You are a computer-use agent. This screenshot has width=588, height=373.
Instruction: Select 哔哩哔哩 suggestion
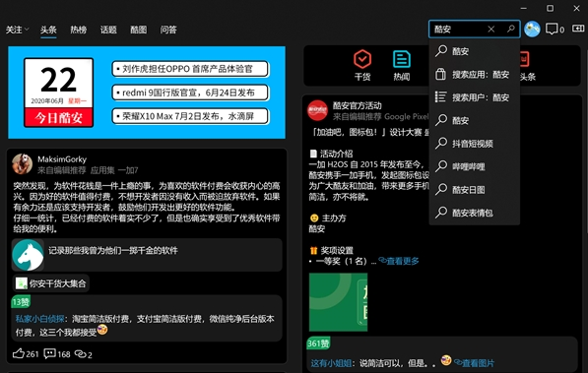[475, 166]
